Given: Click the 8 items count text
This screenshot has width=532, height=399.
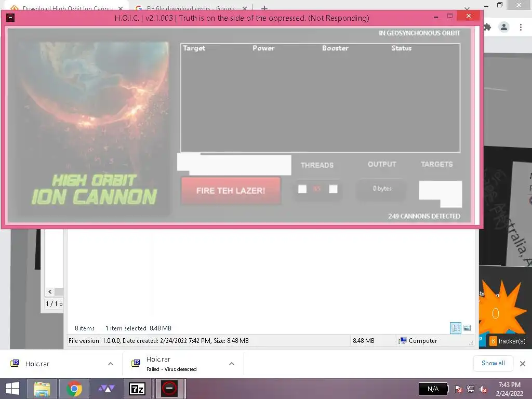Looking at the screenshot, I should tap(85, 328).
